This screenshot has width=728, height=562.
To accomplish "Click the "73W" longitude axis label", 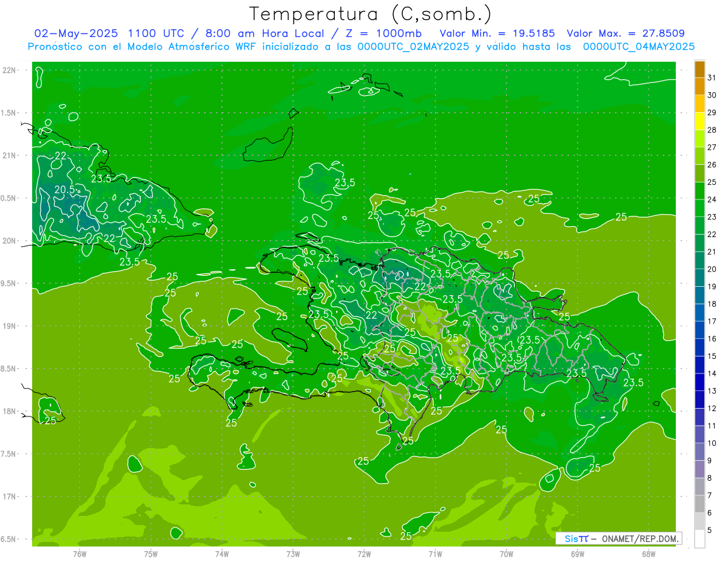I will (293, 554).
